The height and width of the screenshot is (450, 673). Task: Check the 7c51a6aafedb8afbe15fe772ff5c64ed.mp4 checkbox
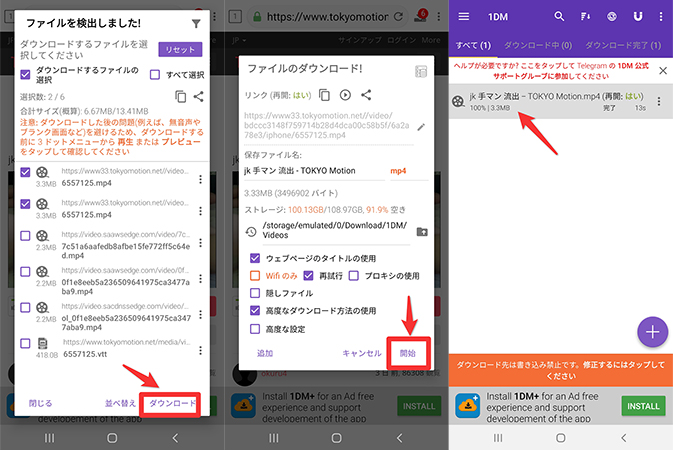coord(25,235)
